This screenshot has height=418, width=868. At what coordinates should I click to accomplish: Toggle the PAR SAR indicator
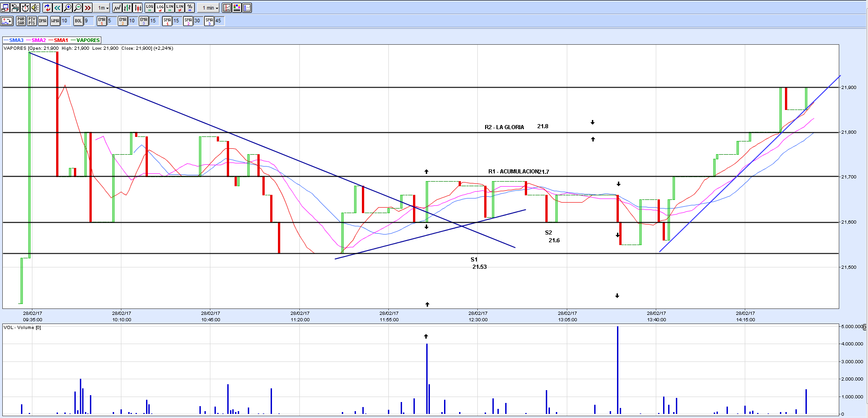coord(21,21)
